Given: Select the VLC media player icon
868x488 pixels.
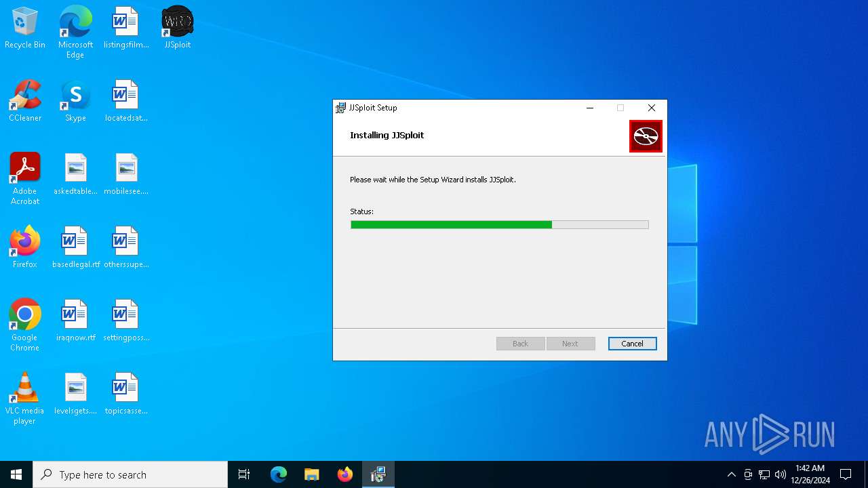Looking at the screenshot, I should (25, 399).
